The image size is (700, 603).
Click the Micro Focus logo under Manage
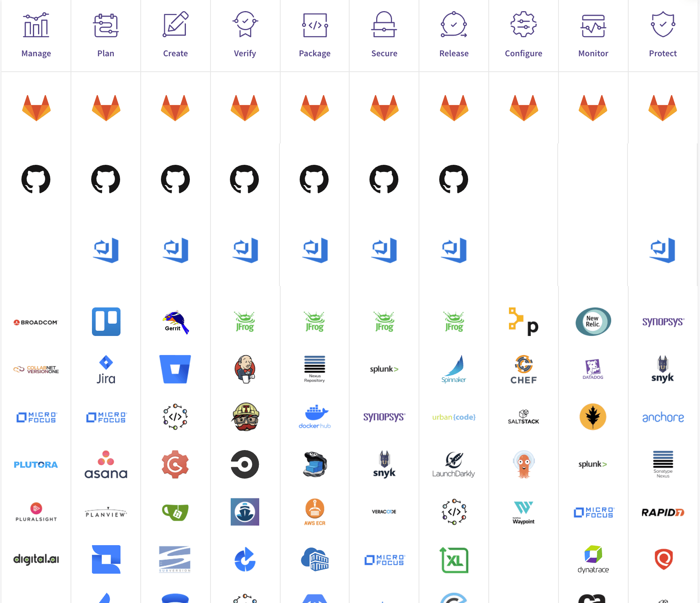coord(36,417)
